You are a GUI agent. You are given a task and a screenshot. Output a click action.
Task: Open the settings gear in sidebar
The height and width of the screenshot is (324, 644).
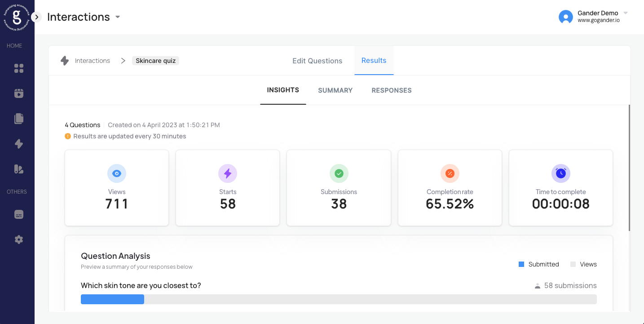click(x=19, y=240)
